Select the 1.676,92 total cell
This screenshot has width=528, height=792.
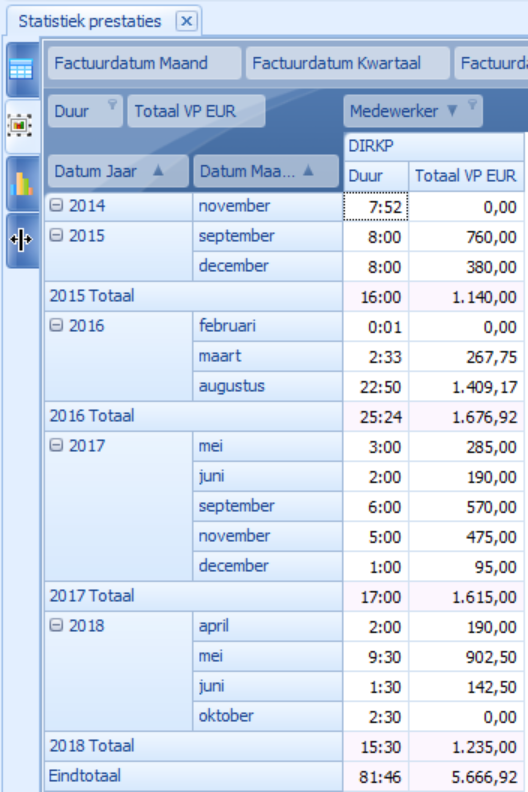tap(466, 417)
